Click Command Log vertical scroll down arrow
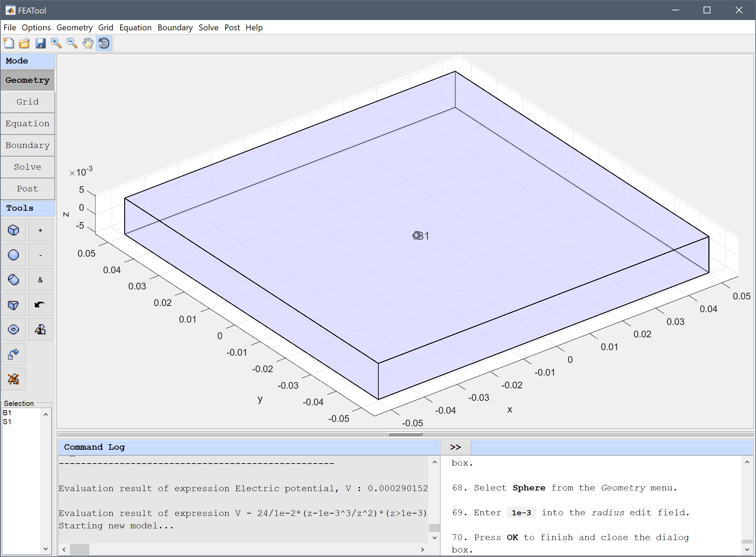This screenshot has width=756, height=557. pos(435,538)
